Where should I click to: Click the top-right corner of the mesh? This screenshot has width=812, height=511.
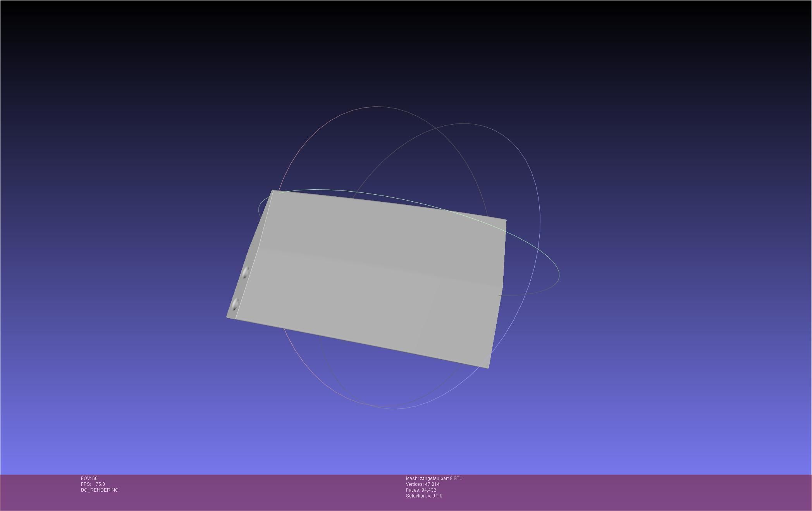coord(506,220)
